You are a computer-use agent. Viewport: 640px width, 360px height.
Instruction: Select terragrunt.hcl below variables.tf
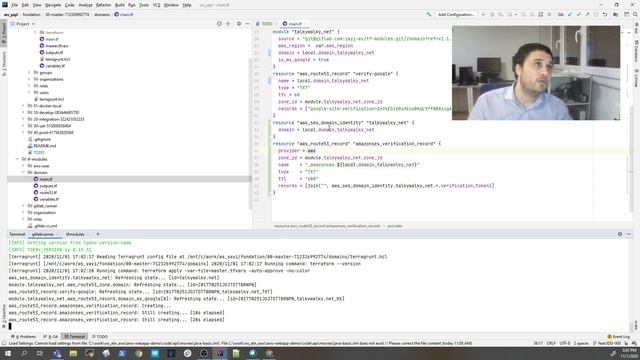click(51, 99)
